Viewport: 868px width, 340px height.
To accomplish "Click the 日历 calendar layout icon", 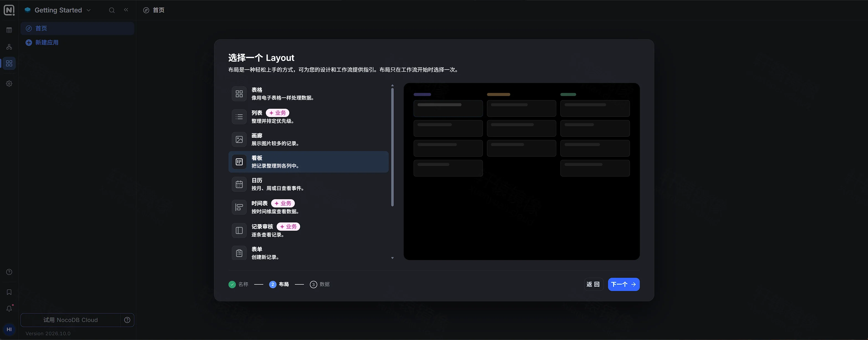I will click(239, 185).
